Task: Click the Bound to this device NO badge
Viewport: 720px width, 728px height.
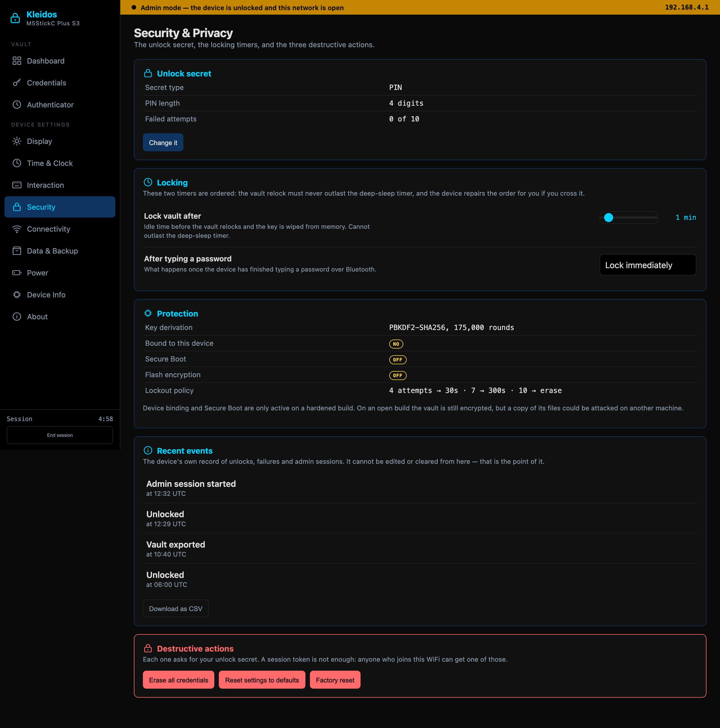Action: (396, 344)
